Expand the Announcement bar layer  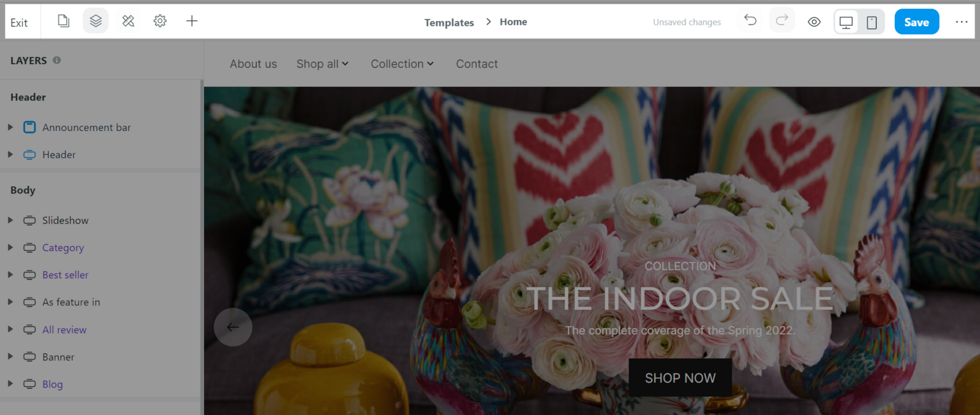(10, 127)
